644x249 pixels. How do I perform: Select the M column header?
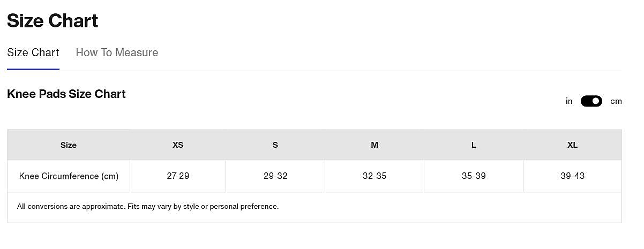point(375,145)
